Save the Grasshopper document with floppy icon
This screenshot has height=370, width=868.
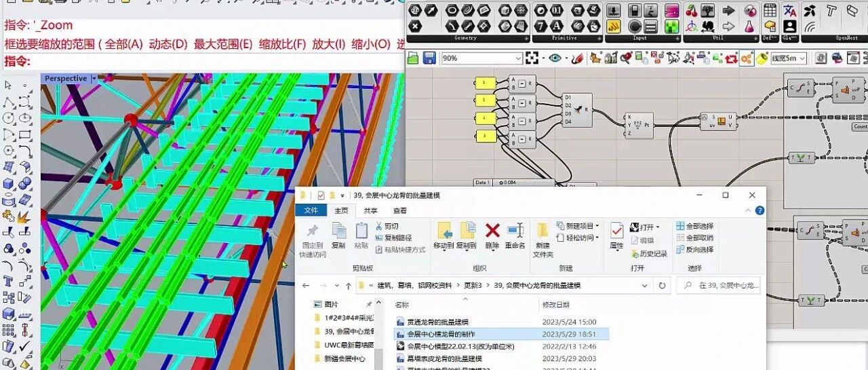pyautogui.click(x=429, y=58)
